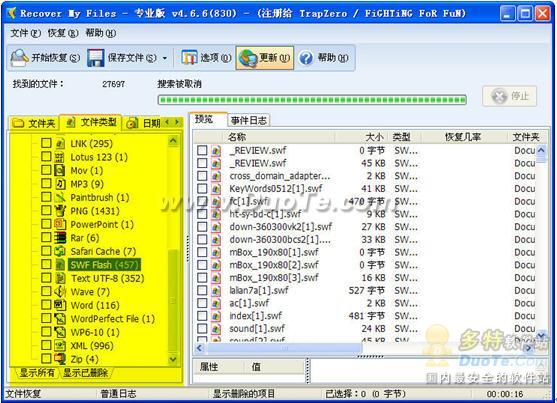Image resolution: width=557 pixels, height=403 pixels.
Task: Sort by the Size (大小) column header
Action: point(362,137)
